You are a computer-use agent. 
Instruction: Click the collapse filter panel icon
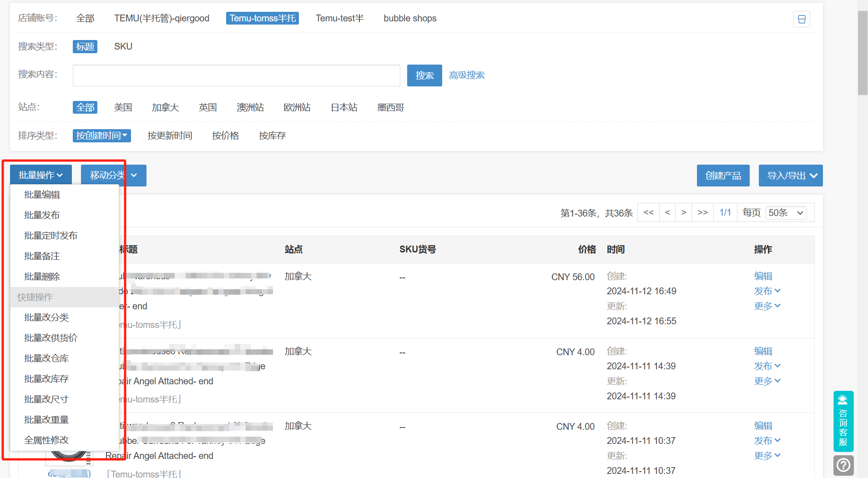pos(802,19)
